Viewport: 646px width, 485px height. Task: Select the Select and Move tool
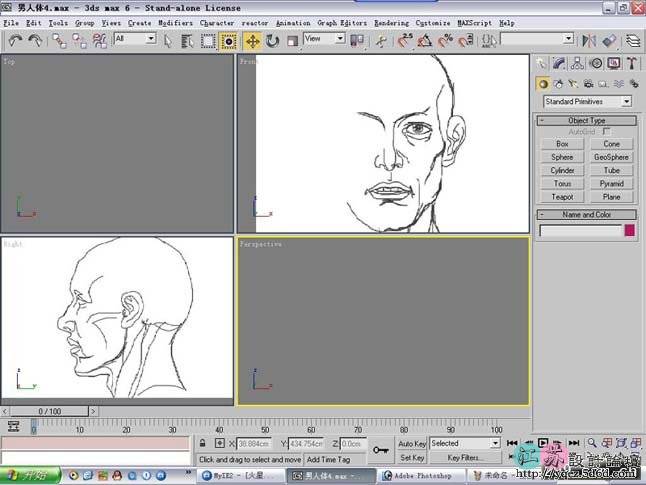pyautogui.click(x=251, y=41)
